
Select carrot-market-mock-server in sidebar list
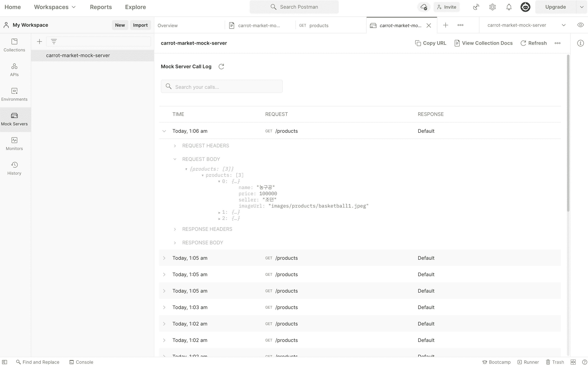click(92, 55)
